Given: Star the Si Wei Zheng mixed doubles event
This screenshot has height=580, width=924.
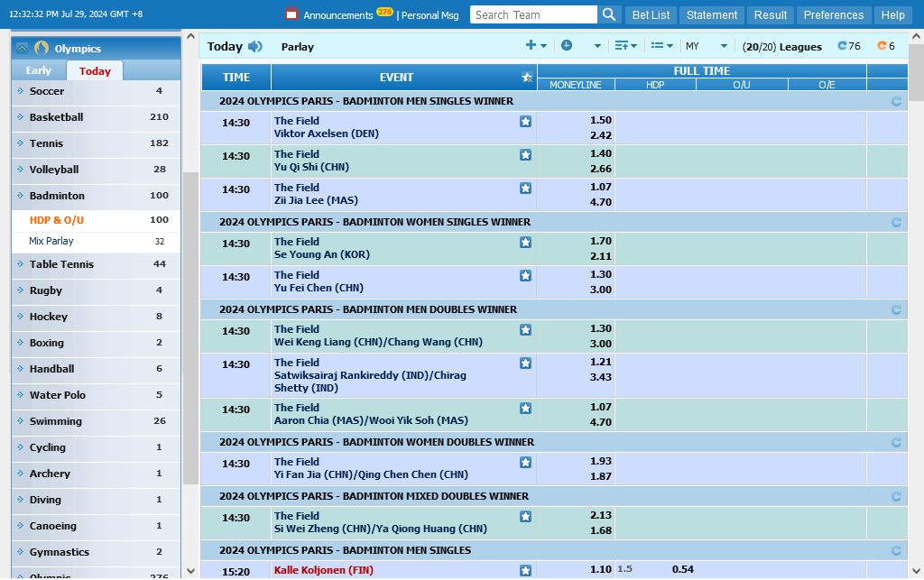Looking at the screenshot, I should click(x=525, y=517).
